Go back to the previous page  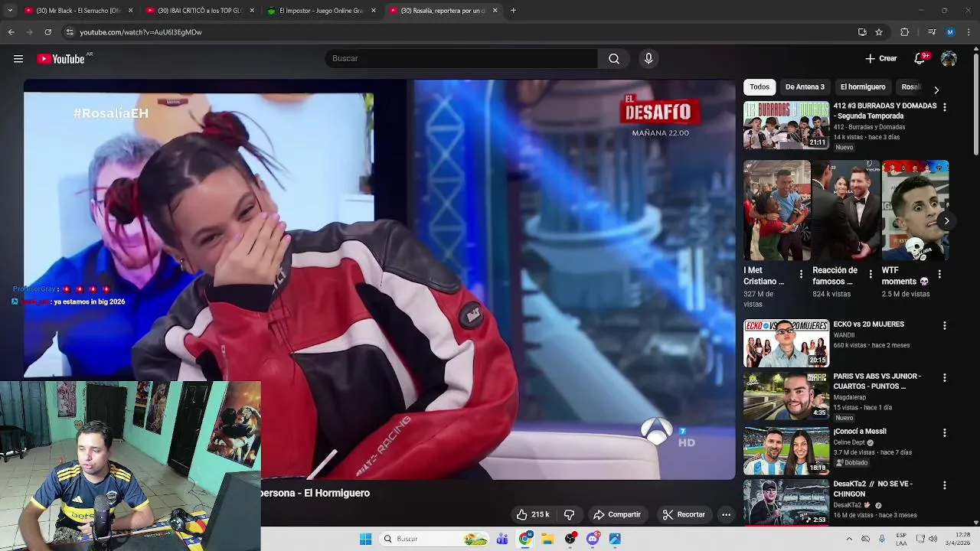click(11, 32)
